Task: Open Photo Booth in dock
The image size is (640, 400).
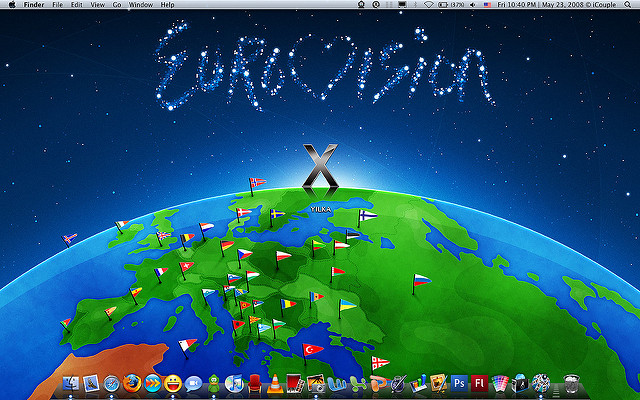Action: click(295, 383)
